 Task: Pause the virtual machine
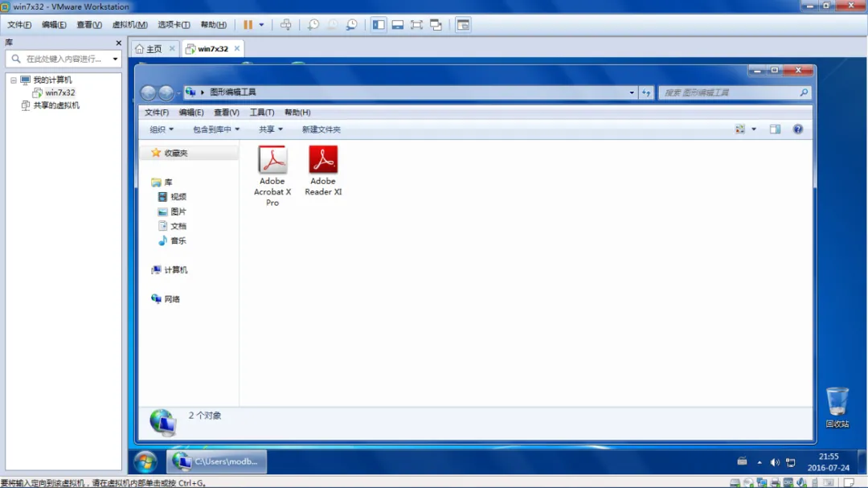(x=248, y=24)
